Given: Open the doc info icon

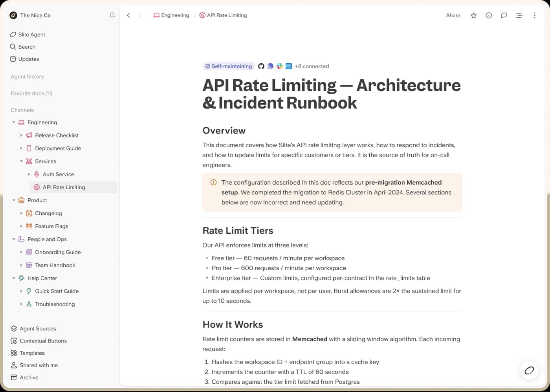Looking at the screenshot, I should tap(489, 15).
